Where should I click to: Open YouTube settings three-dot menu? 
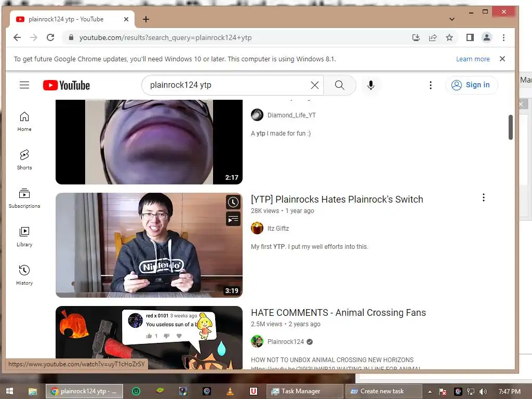(431, 85)
